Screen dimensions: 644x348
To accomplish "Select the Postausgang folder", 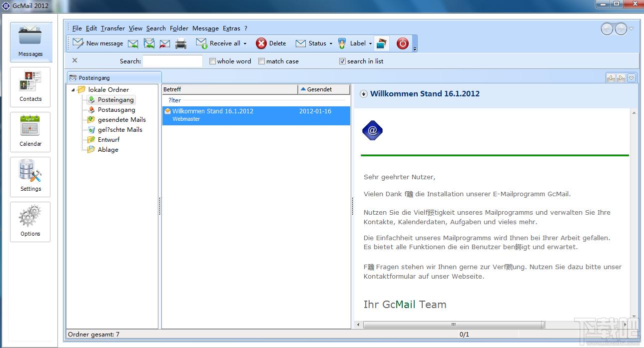I will point(116,110).
